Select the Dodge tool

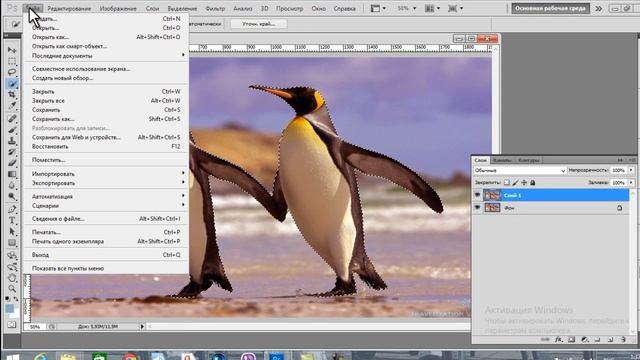[x=12, y=196]
